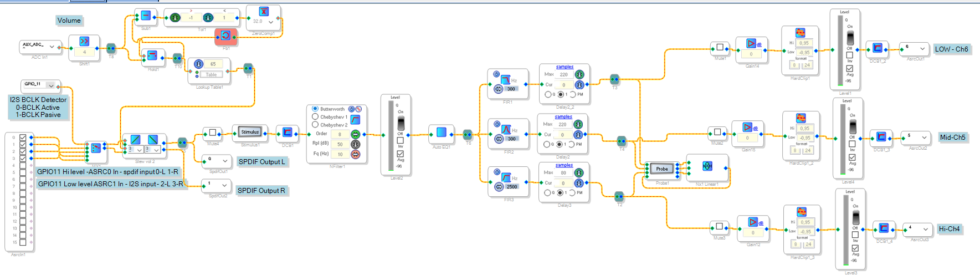Click the Shift1 block icon
The image size is (980, 280).
tap(84, 42)
